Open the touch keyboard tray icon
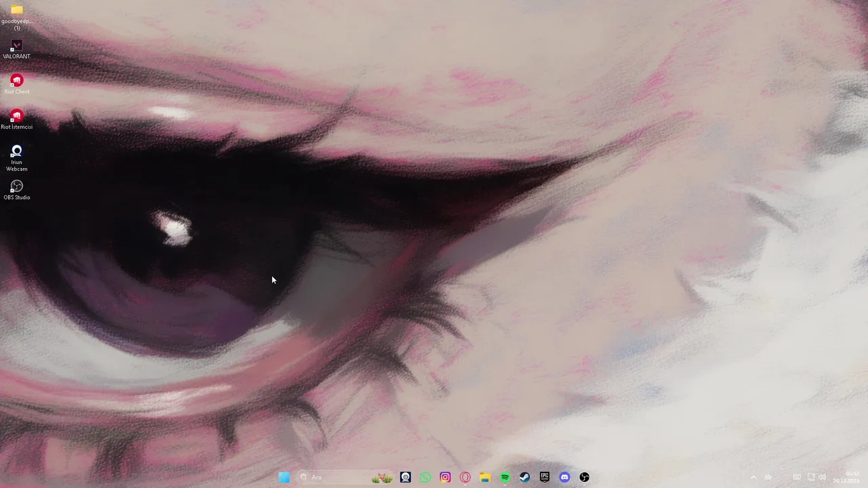 coord(797,477)
